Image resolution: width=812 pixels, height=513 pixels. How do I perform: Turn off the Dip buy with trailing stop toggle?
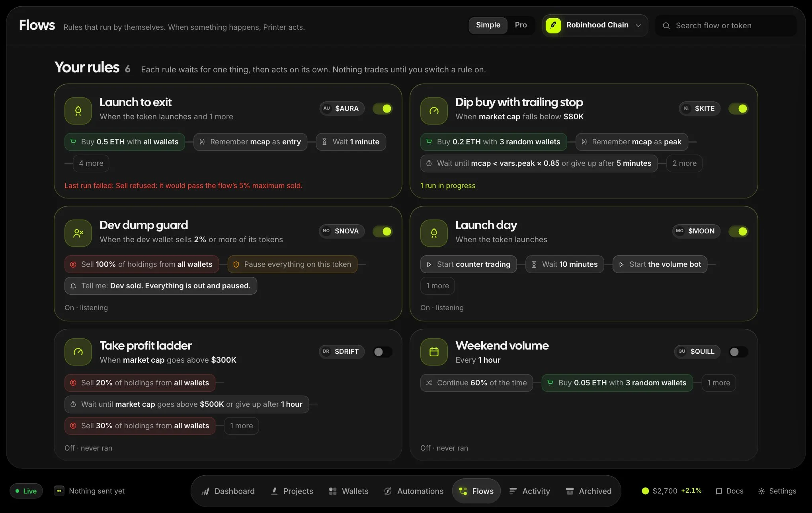[738, 109]
